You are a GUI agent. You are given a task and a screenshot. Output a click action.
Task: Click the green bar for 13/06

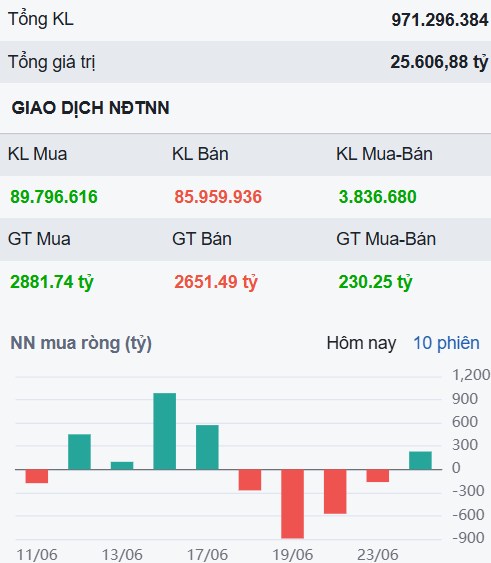[x=122, y=466]
